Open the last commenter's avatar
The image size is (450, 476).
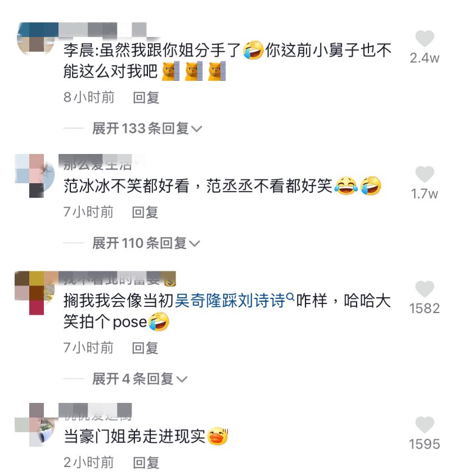(x=36, y=425)
